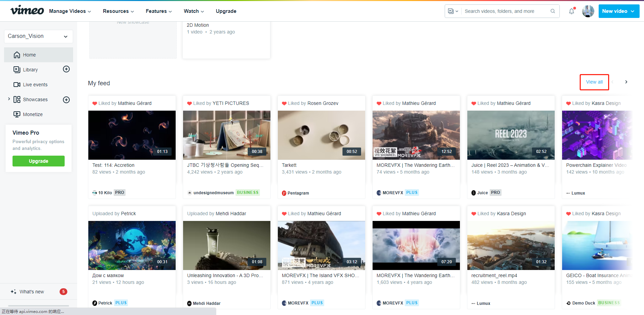644x315 pixels.
Task: Click the Live events camera icon
Action: point(17,85)
